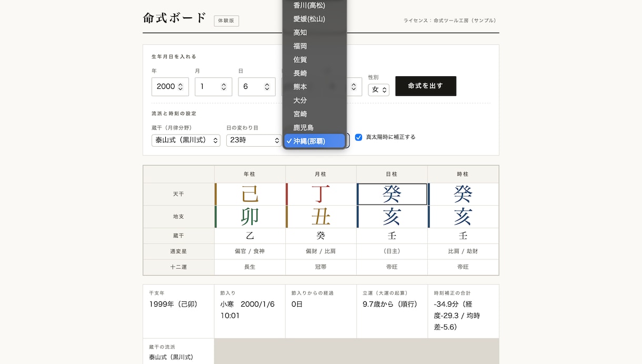The width and height of the screenshot is (642, 364).
Task: Select 長崎 from the dropdown menu
Action: click(x=315, y=73)
